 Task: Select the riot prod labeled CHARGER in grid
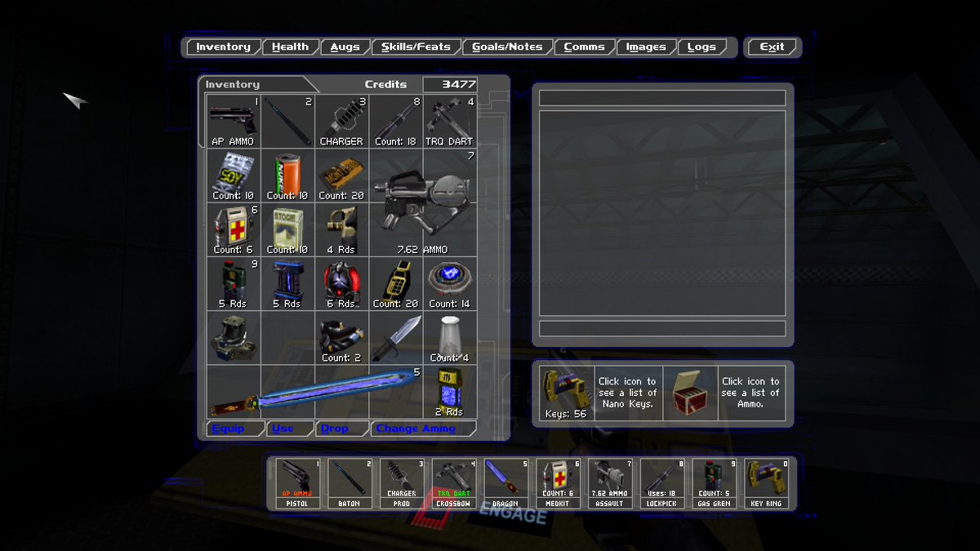(341, 121)
